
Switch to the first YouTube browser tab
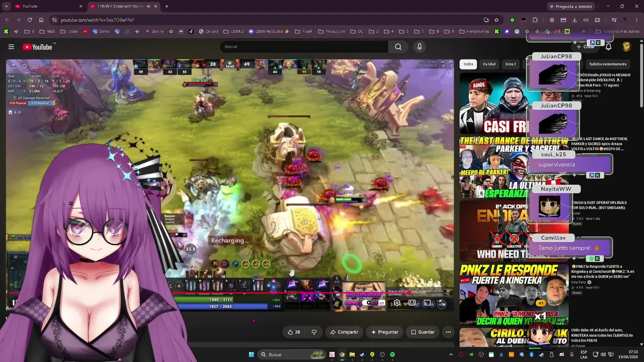coord(48,6)
